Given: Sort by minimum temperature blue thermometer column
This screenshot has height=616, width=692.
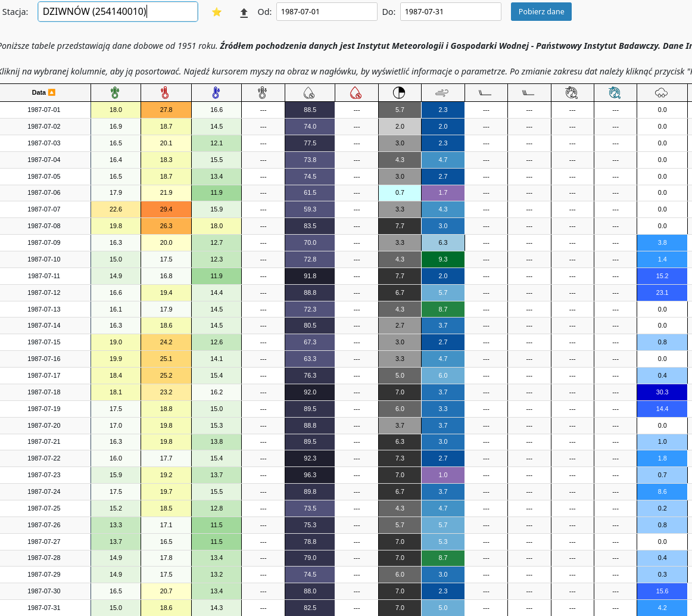Looking at the screenshot, I should click(x=216, y=93).
